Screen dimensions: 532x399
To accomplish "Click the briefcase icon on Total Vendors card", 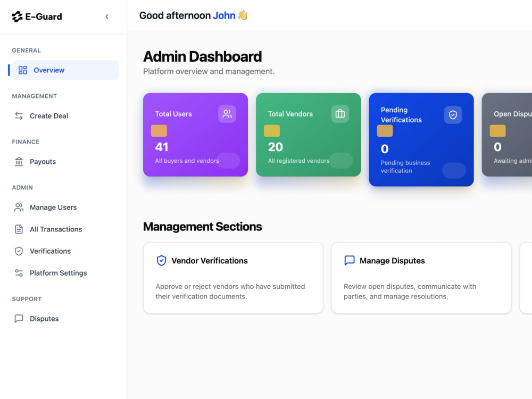I will (x=340, y=114).
